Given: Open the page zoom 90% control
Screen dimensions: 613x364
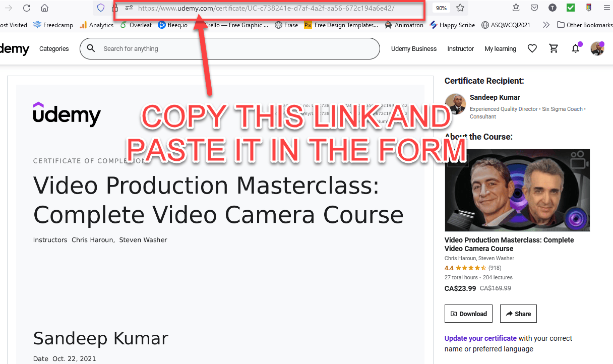Looking at the screenshot, I should pos(441,8).
